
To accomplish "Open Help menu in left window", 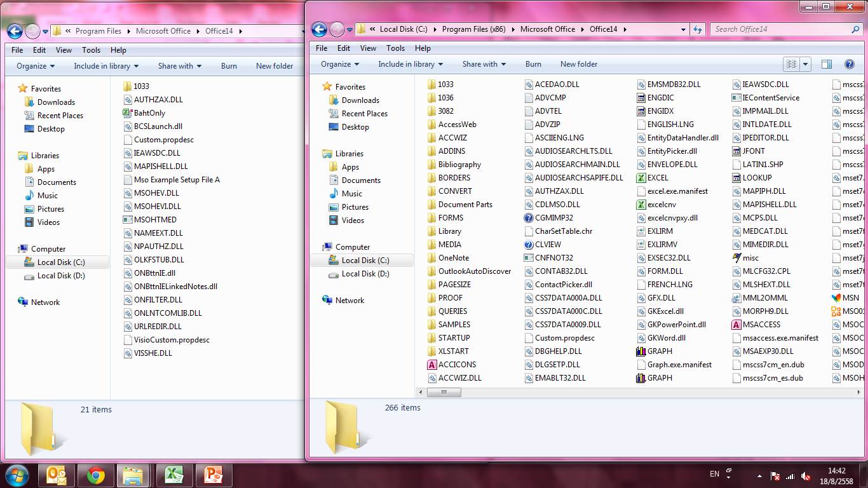I will coord(118,50).
